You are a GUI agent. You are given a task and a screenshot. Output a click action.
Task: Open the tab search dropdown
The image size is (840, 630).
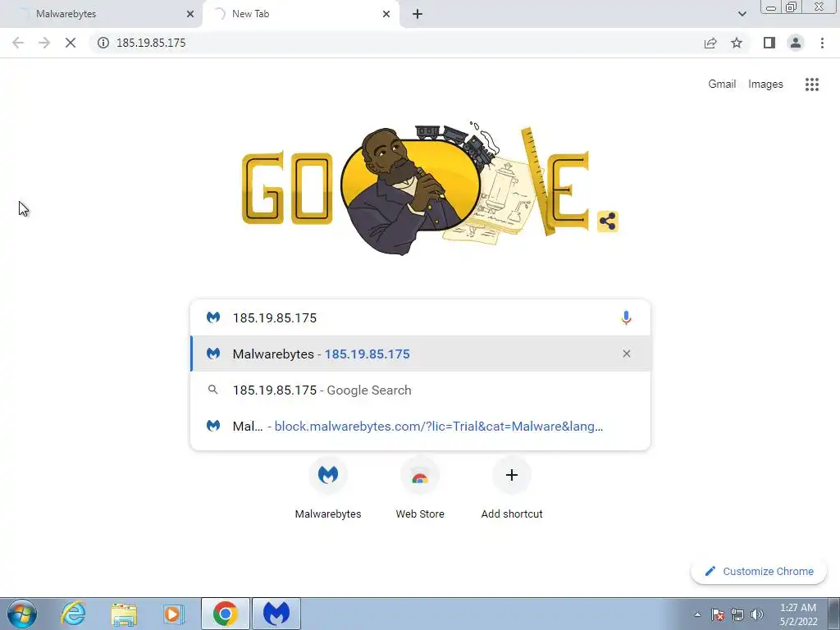[x=742, y=14]
